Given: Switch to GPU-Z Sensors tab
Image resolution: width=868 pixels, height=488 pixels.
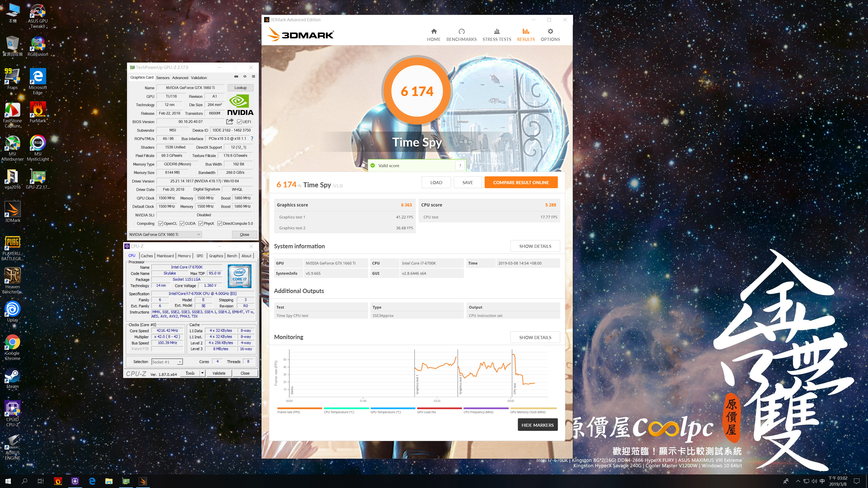Looking at the screenshot, I should point(163,77).
